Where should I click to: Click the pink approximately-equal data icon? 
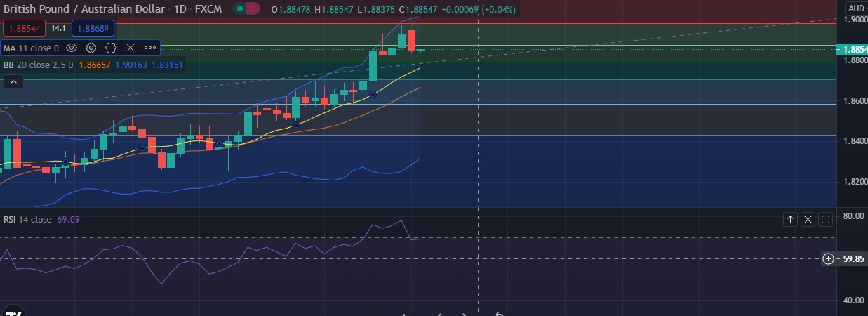tap(253, 9)
